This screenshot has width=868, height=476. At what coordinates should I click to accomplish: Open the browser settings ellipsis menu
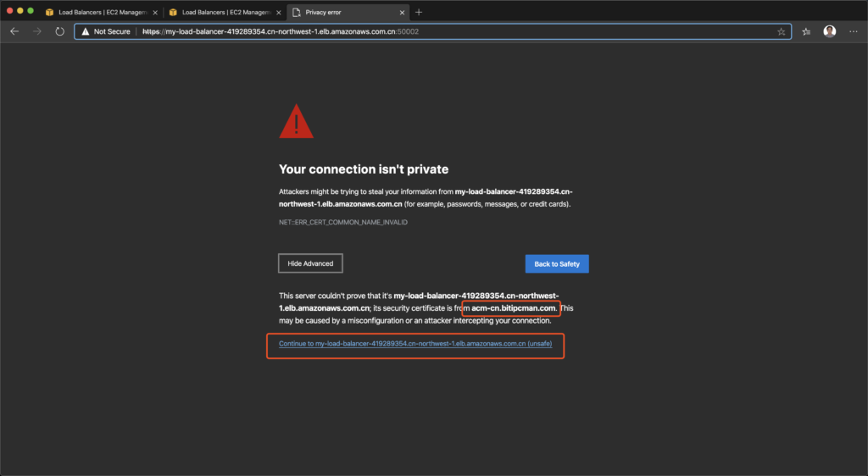point(853,31)
